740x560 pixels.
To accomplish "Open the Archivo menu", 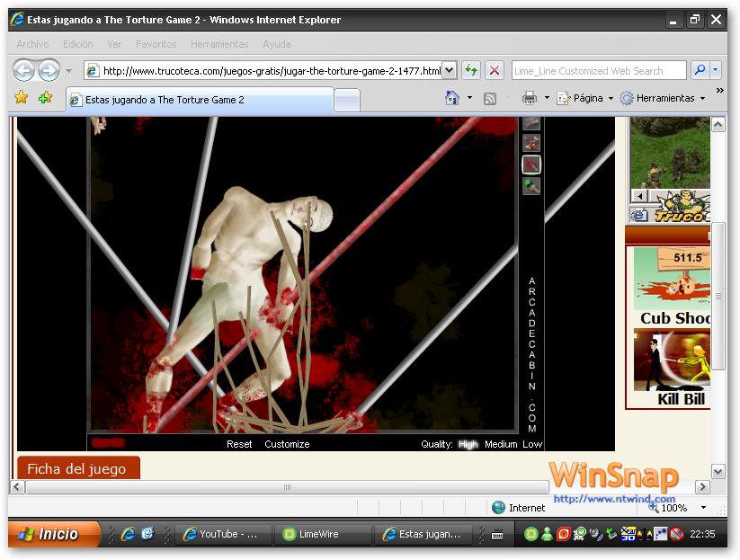I will click(32, 44).
